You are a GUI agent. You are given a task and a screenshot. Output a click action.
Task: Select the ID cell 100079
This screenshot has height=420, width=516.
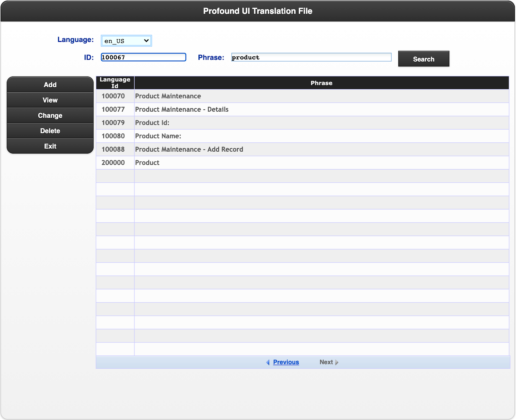point(115,123)
